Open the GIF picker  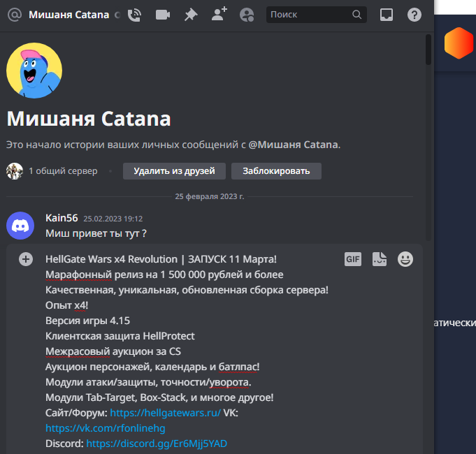coord(353,259)
